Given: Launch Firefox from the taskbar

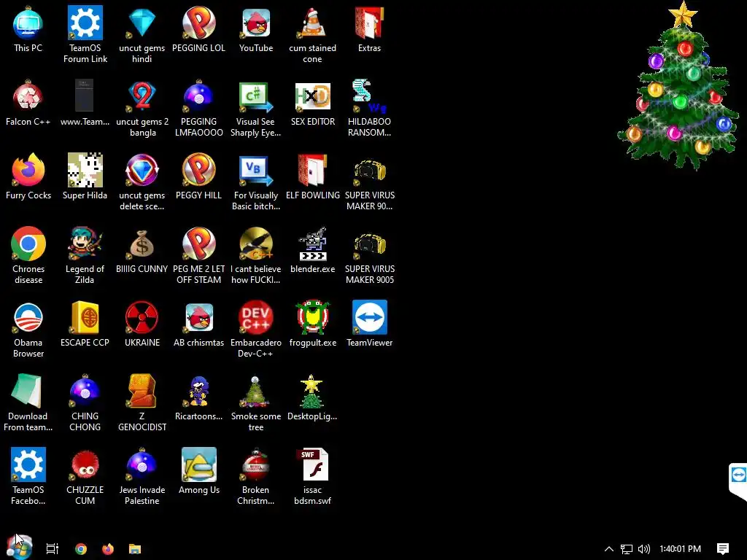Looking at the screenshot, I should pyautogui.click(x=108, y=548).
